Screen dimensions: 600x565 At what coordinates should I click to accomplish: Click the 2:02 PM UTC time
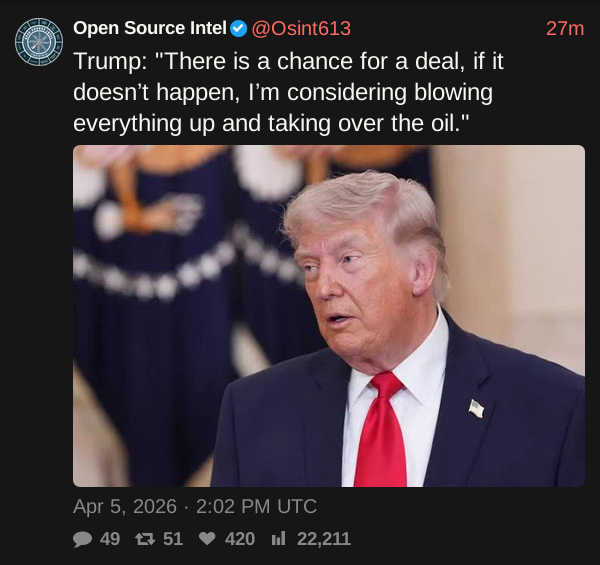[x=257, y=506]
